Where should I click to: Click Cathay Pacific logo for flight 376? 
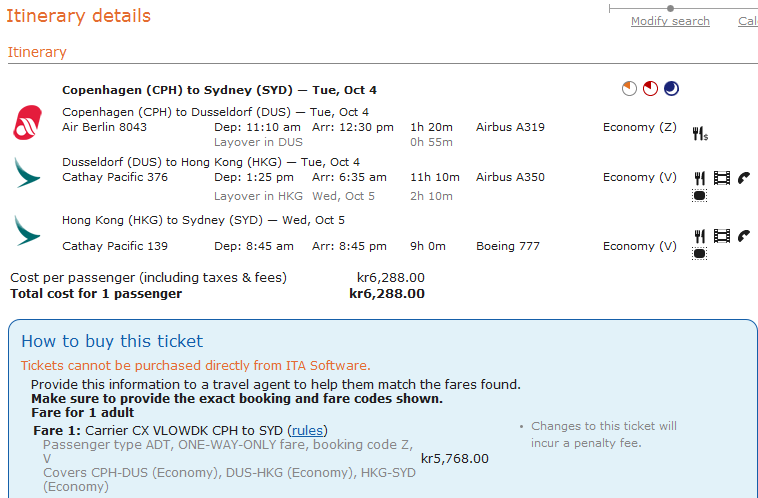(27, 171)
